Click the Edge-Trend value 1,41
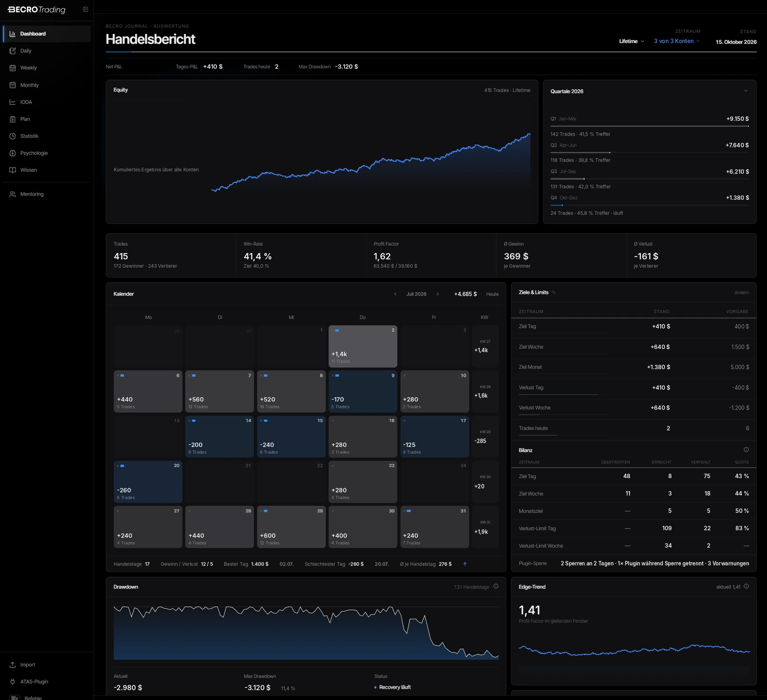This screenshot has height=700, width=767. pos(530,610)
